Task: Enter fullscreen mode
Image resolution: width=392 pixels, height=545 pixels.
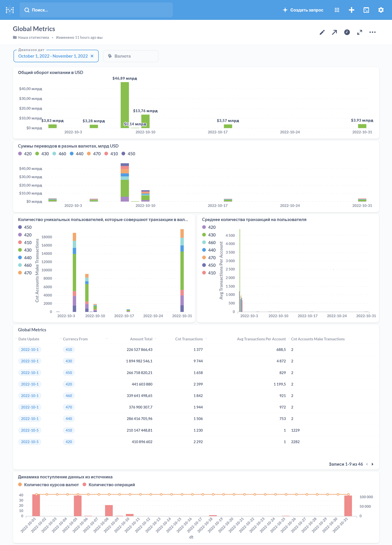Action: click(x=359, y=32)
